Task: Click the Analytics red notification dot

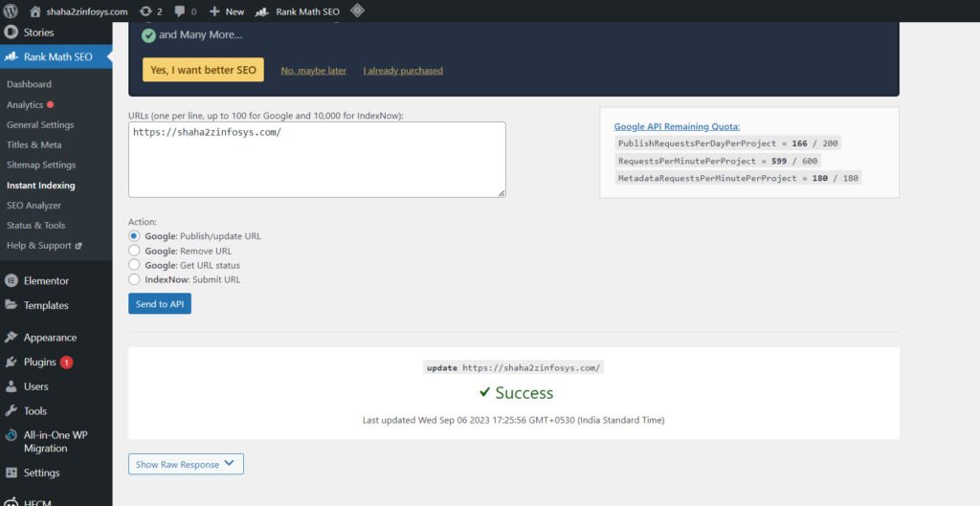Action: [x=50, y=105]
